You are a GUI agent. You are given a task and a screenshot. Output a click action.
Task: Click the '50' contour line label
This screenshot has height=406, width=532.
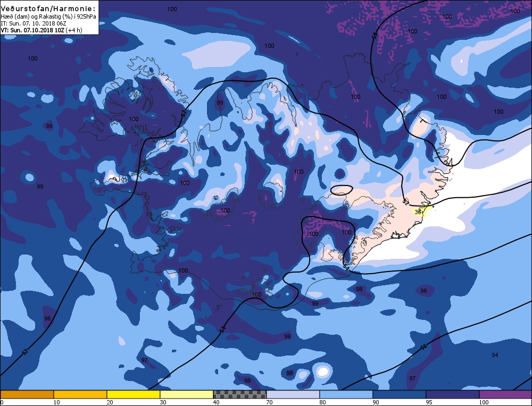point(375,35)
